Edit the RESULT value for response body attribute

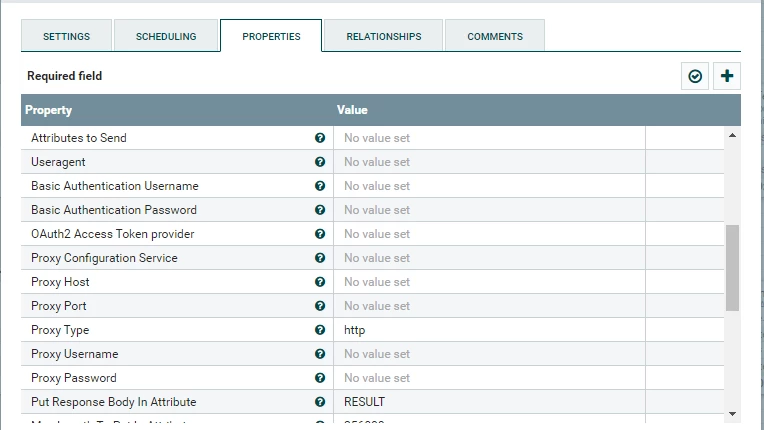489,402
